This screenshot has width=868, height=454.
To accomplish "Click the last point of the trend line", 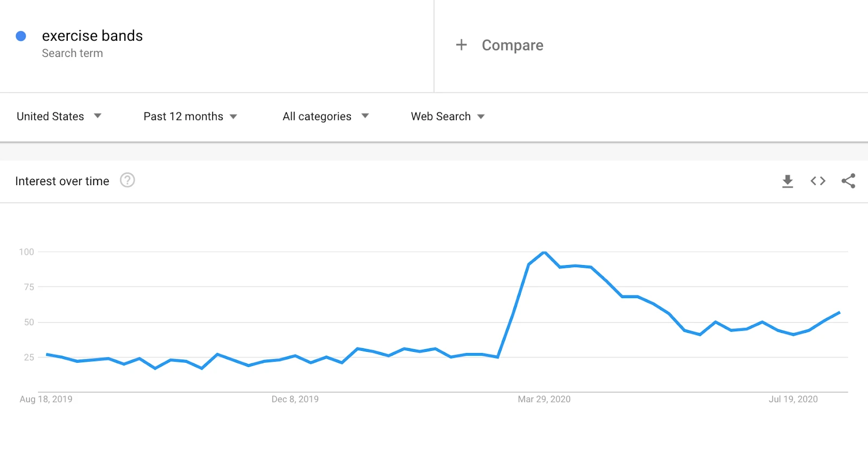I will 839,312.
